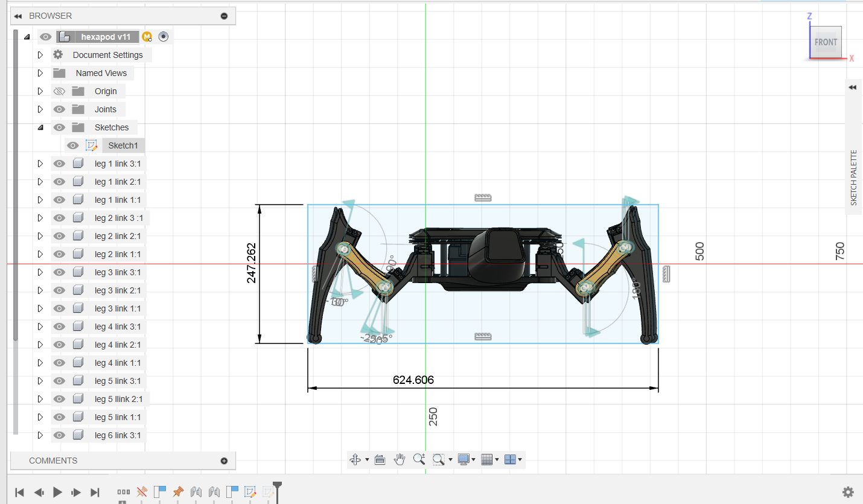Step timeline back one feature
The image size is (863, 504).
(39, 492)
